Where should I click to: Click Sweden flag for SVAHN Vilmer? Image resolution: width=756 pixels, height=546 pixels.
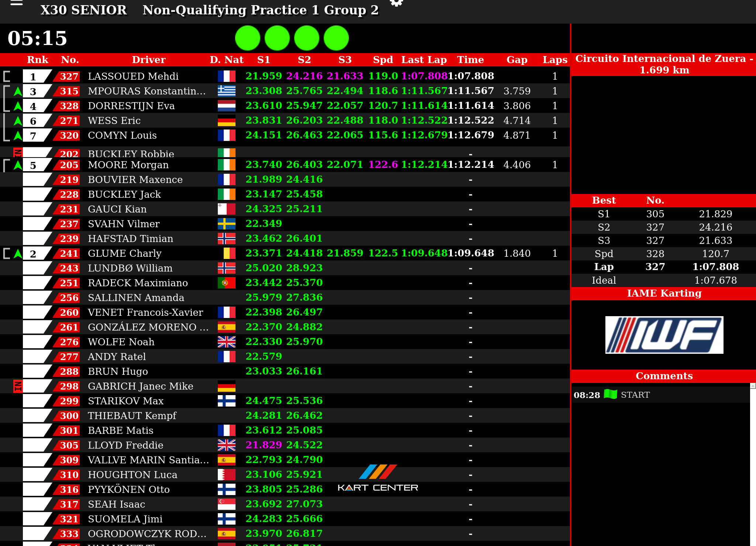[x=227, y=224]
